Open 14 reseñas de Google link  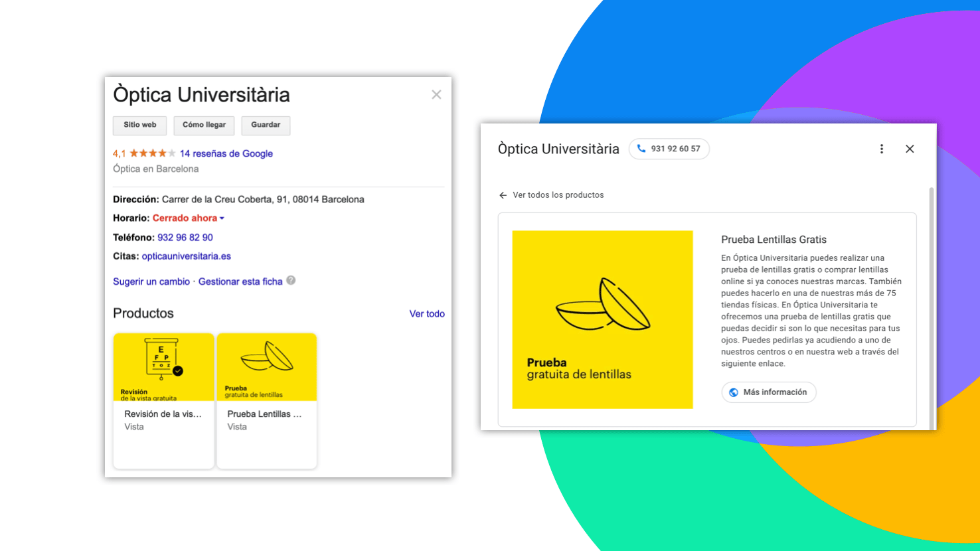[x=226, y=153]
